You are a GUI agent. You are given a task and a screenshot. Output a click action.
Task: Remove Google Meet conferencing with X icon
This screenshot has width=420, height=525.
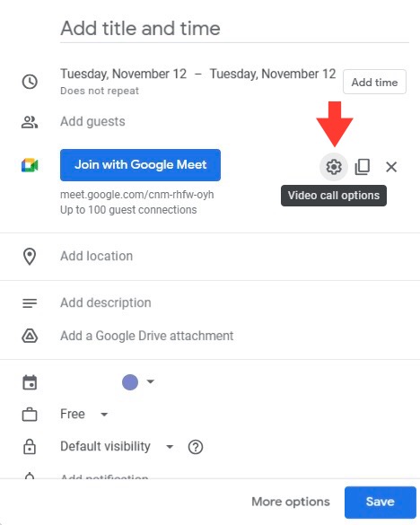point(391,167)
